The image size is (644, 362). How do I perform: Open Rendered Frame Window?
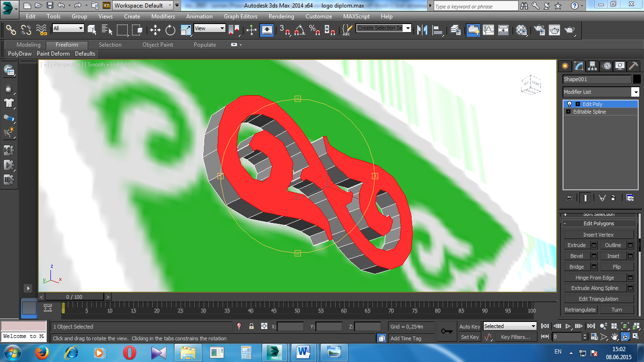pos(554,30)
